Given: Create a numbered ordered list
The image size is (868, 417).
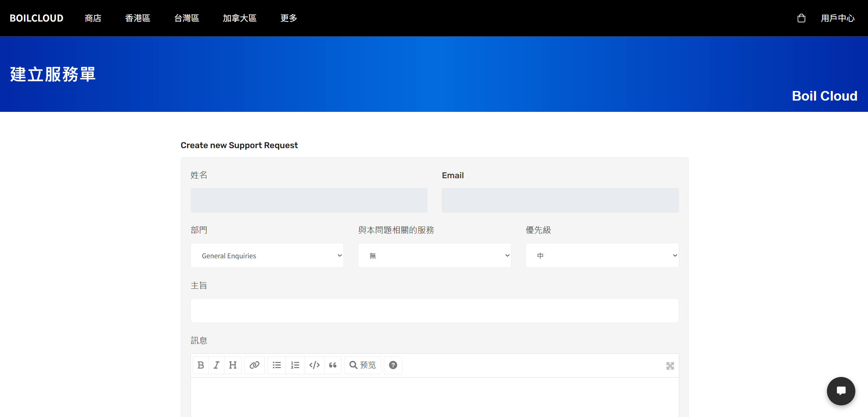Looking at the screenshot, I should (295, 365).
